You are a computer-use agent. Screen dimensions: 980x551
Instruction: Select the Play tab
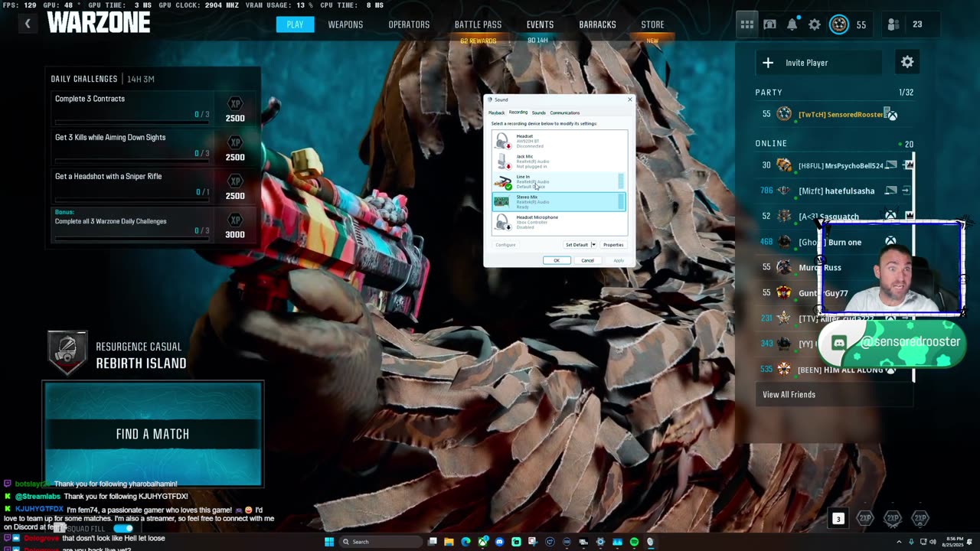coord(295,24)
